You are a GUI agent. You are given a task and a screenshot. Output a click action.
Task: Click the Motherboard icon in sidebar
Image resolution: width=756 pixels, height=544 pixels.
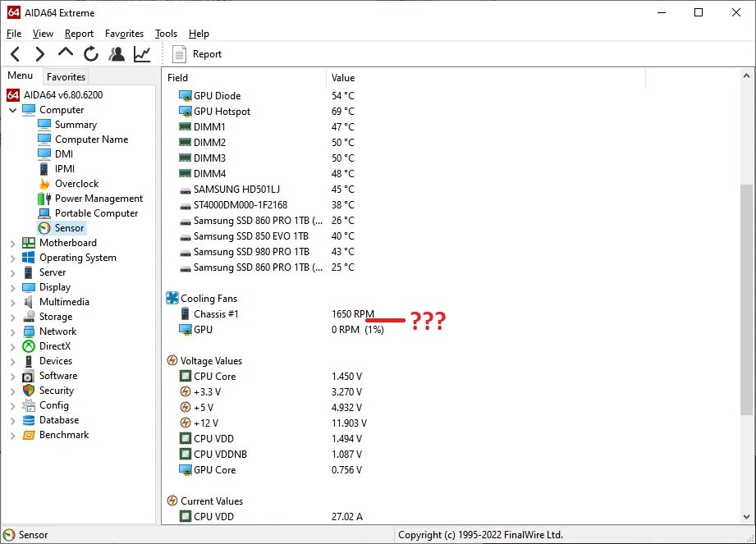[x=29, y=243]
